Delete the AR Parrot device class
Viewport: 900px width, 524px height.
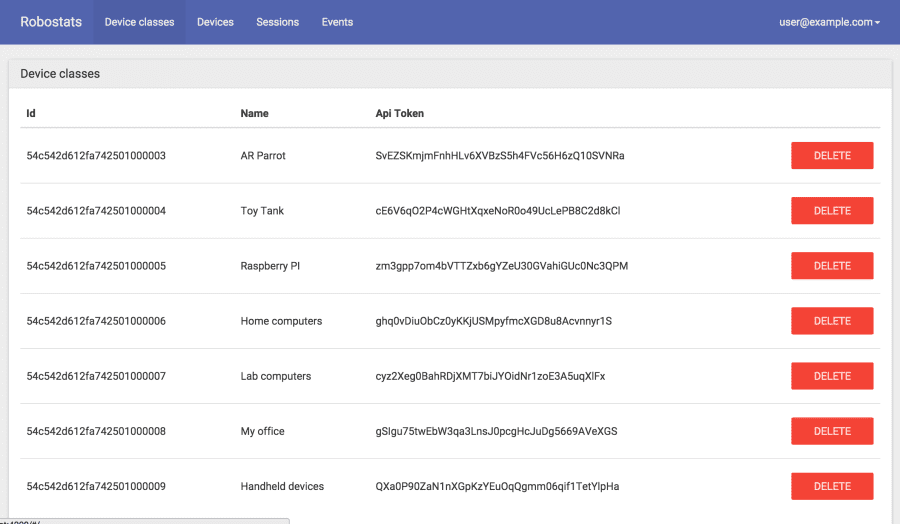832,156
